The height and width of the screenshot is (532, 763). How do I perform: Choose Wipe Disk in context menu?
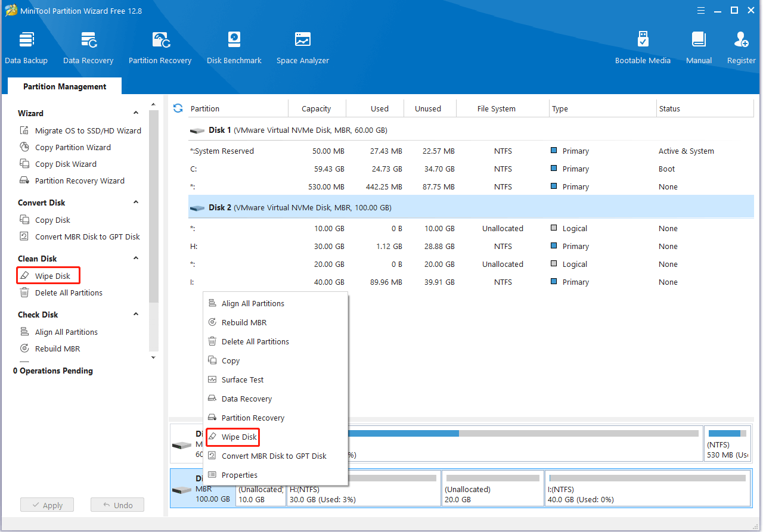pyautogui.click(x=275, y=437)
